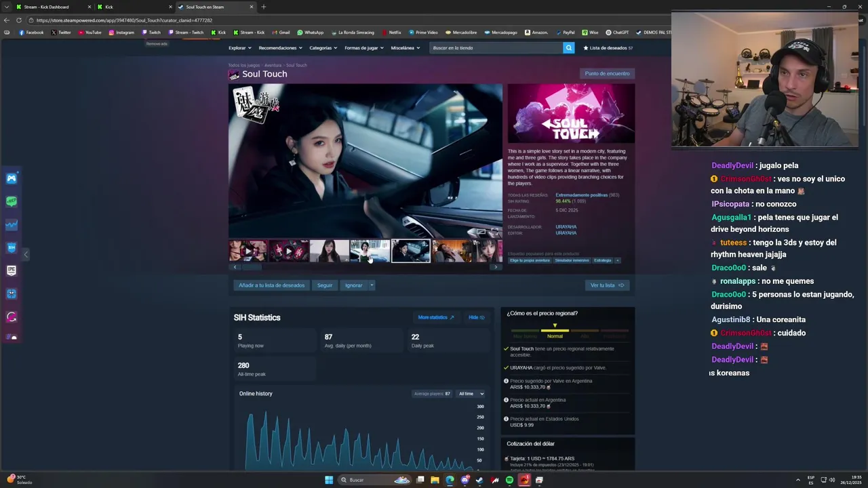Screen dimensions: 868x488
Task: Open the Ignorar options dropdown arrow
Action: click(372, 285)
